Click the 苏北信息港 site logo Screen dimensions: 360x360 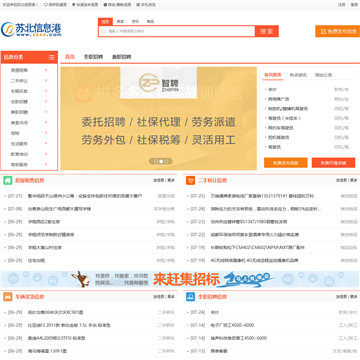point(31,30)
